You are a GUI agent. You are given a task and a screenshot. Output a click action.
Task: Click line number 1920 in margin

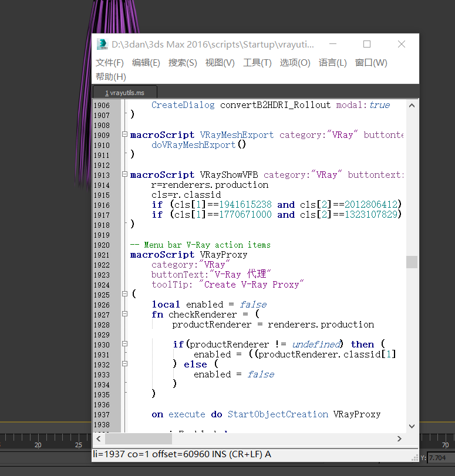(102, 245)
